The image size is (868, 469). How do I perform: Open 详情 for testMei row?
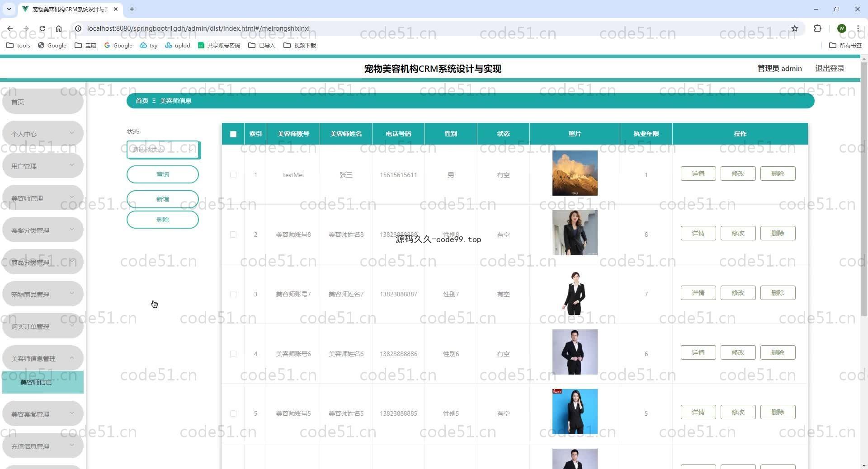[698, 174]
